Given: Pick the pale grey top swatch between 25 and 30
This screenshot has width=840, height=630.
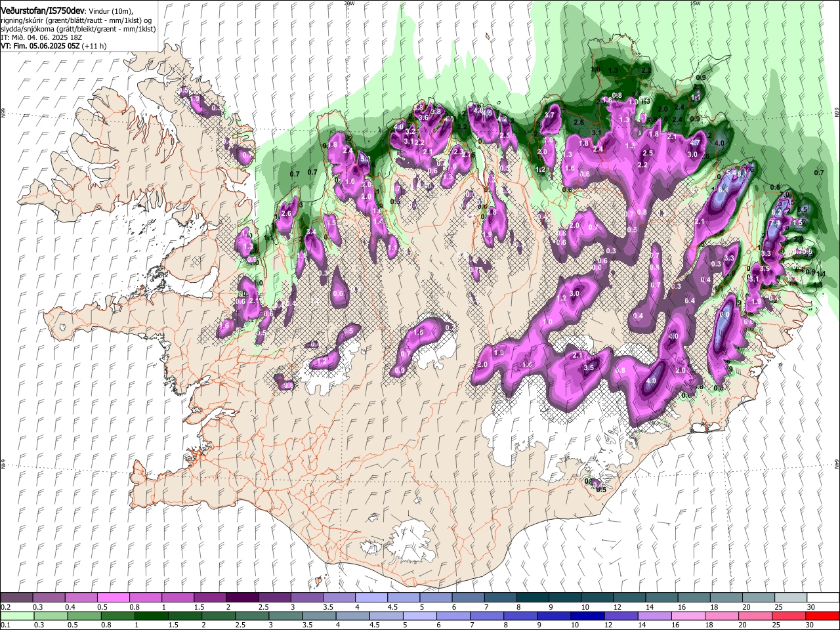Looking at the screenshot, I should pyautogui.click(x=791, y=598).
